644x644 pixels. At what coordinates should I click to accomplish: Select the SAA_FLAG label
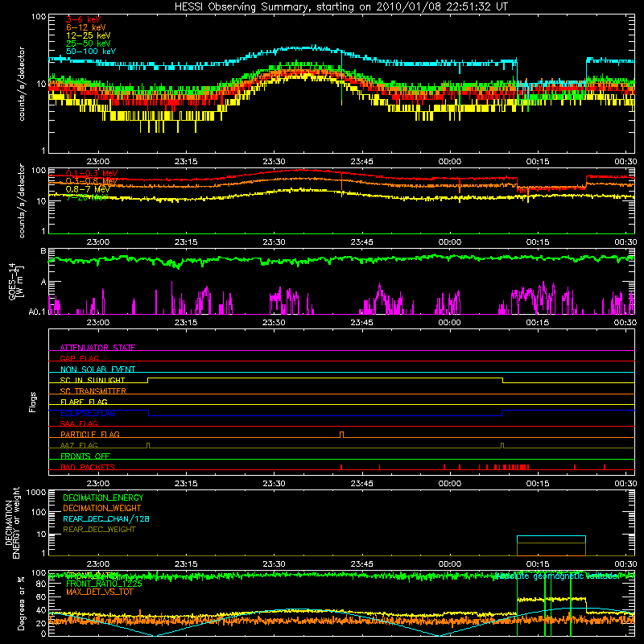(79, 423)
